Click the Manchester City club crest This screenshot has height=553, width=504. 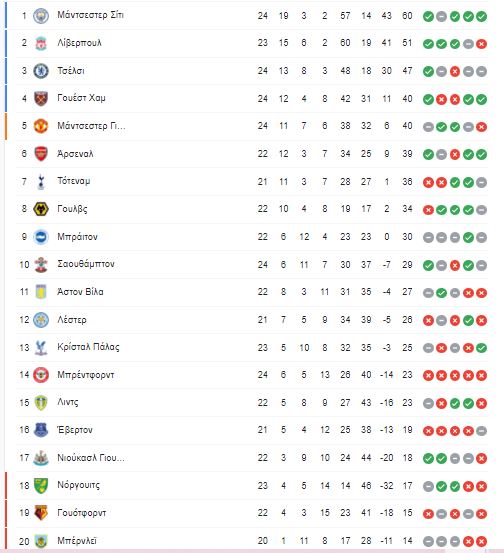point(41,16)
